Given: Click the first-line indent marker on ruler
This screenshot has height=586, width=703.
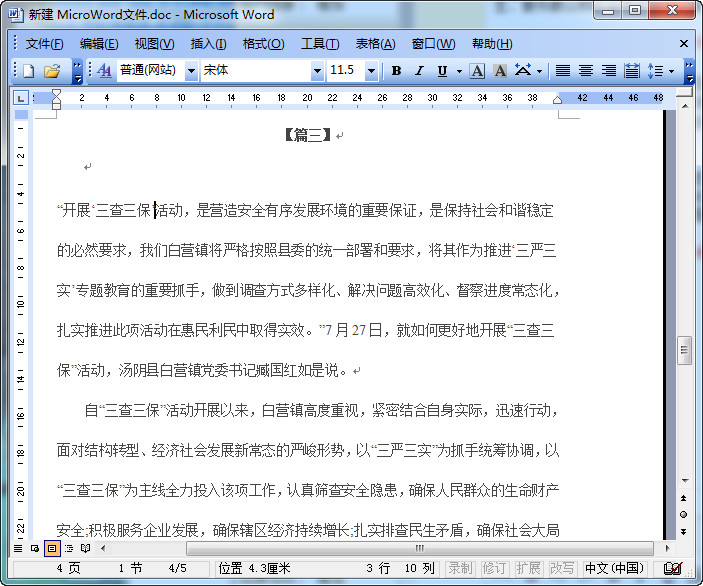Looking at the screenshot, I should pyautogui.click(x=56, y=93).
